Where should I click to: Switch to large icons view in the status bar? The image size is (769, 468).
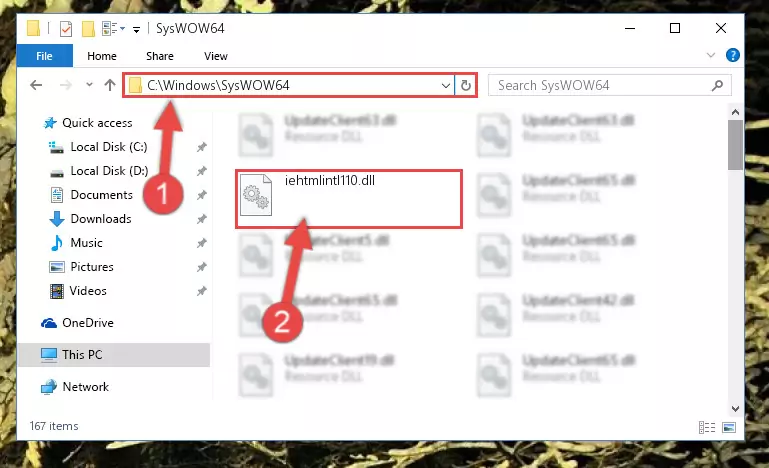(729, 427)
